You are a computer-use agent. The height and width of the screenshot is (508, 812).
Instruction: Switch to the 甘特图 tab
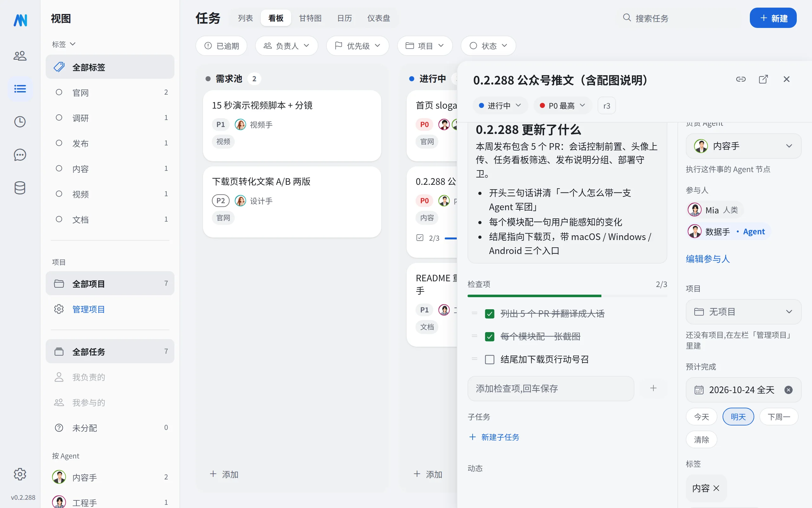click(310, 18)
